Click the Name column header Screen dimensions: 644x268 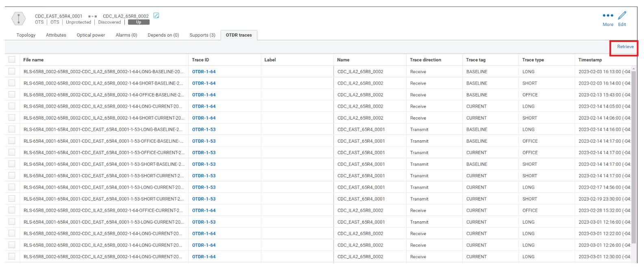343,60
